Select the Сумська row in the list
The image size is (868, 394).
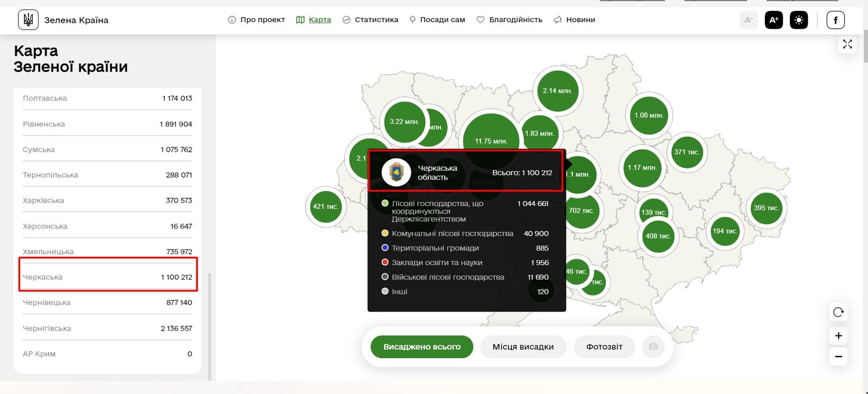[x=107, y=150]
